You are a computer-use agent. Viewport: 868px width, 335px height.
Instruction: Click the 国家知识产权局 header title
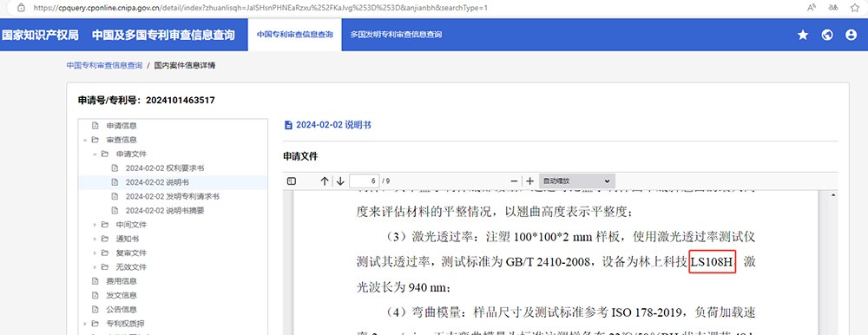[40, 35]
